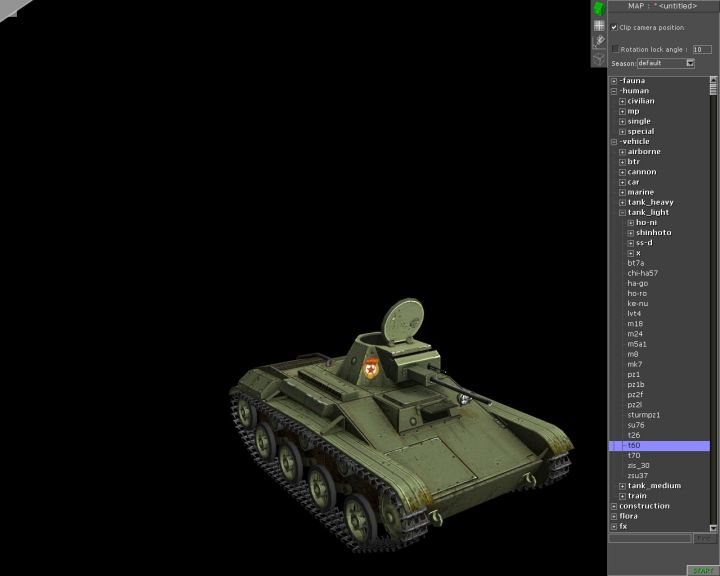Screen dimensions: 720x576
Task: Collapse the tank_light folder
Action: (622, 213)
